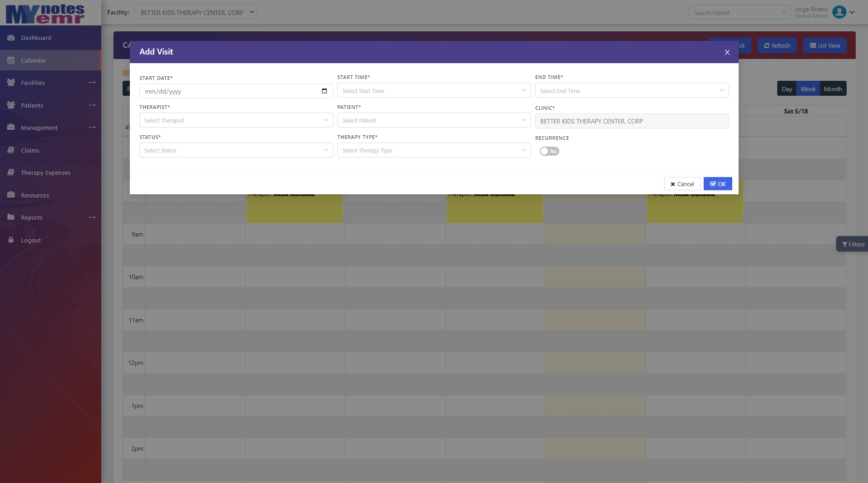Screen dimensions: 868x483
Task: Switch to Month calendar view
Action: (x=833, y=89)
